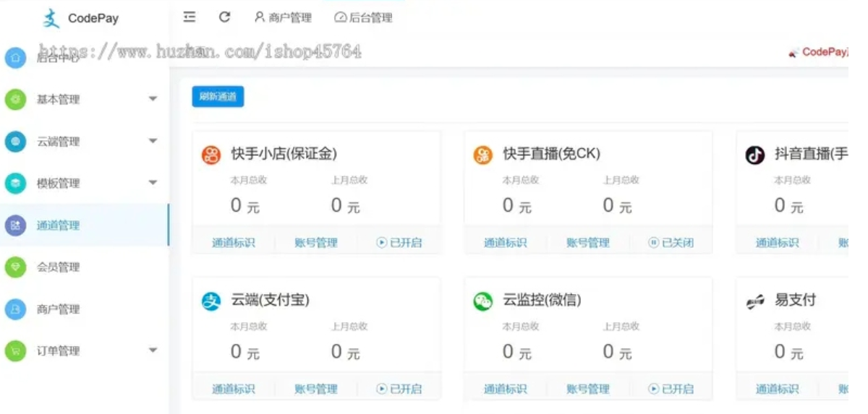Open 通道标识 for 云端(支付宝)

coord(234,389)
